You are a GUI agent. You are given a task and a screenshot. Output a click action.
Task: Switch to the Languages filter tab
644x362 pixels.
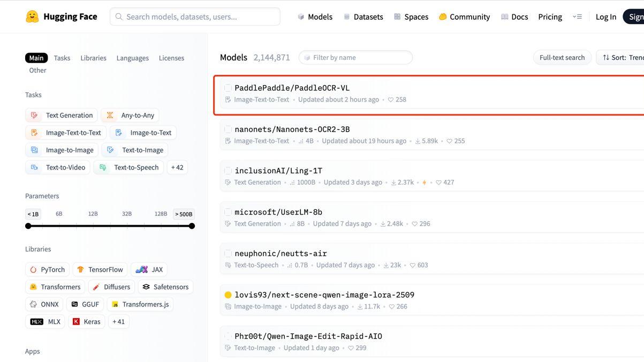pos(133,58)
